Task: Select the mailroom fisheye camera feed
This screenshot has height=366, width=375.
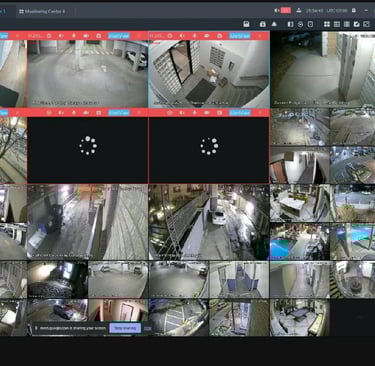Action: (x=209, y=74)
